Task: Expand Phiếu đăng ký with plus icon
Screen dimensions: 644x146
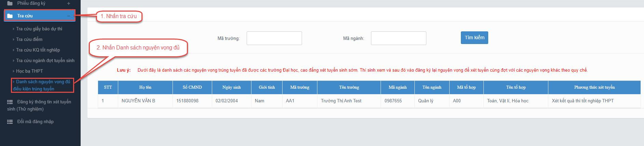Action: tap(69, 3)
